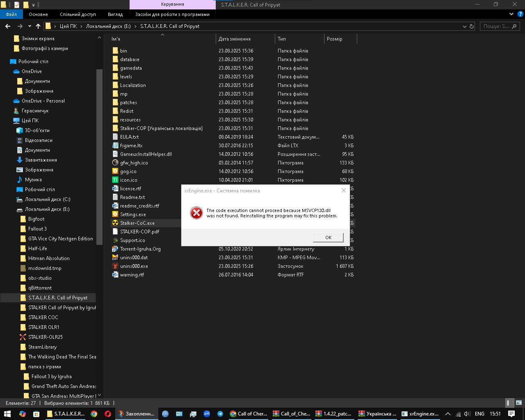Open Google Chrome from the taskbar
Image resolution: width=525 pixels, height=420 pixels.
pyautogui.click(x=94, y=414)
